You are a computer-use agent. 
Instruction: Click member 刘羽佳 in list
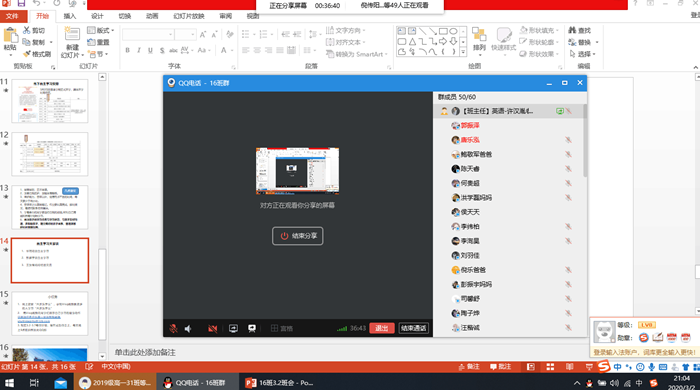coord(508,256)
